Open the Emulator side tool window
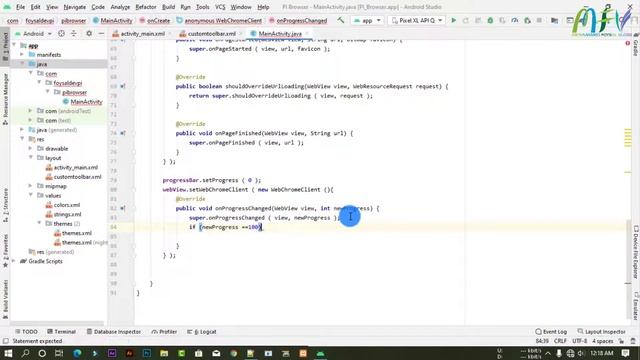The image size is (640, 360). (x=636, y=305)
